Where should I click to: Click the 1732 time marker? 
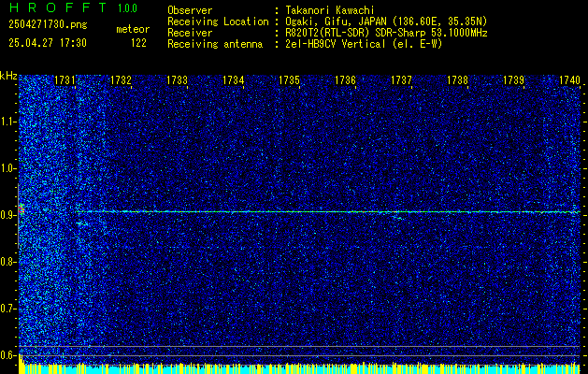click(x=122, y=79)
